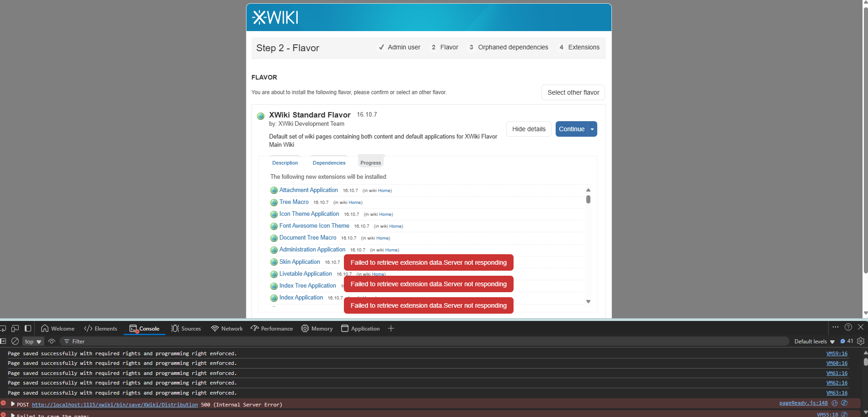The height and width of the screenshot is (417, 868).
Task: Switch to the Description tab
Action: [285, 163]
